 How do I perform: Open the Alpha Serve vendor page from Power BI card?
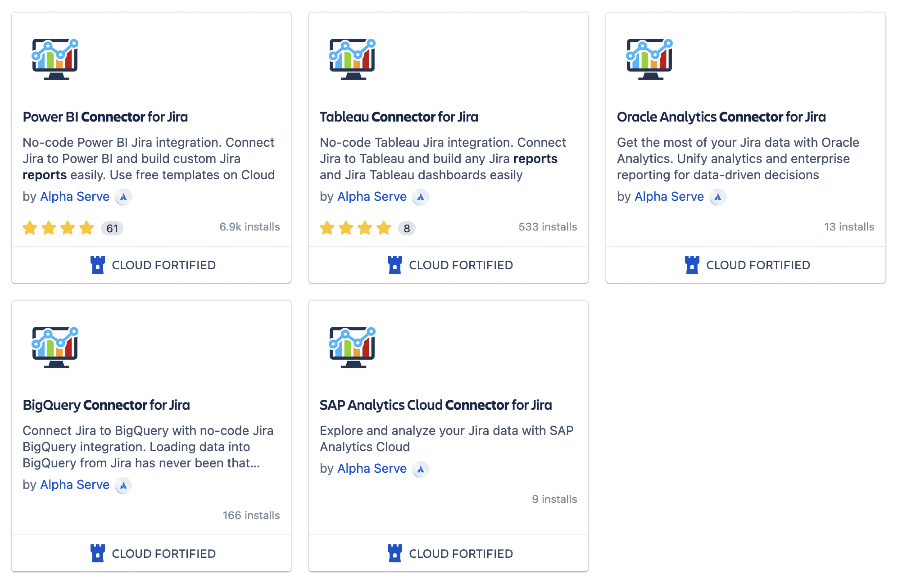pos(75,196)
